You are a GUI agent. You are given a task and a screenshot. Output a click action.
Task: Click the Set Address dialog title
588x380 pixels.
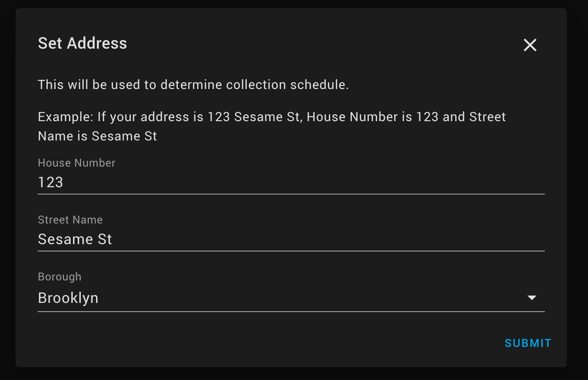point(82,43)
